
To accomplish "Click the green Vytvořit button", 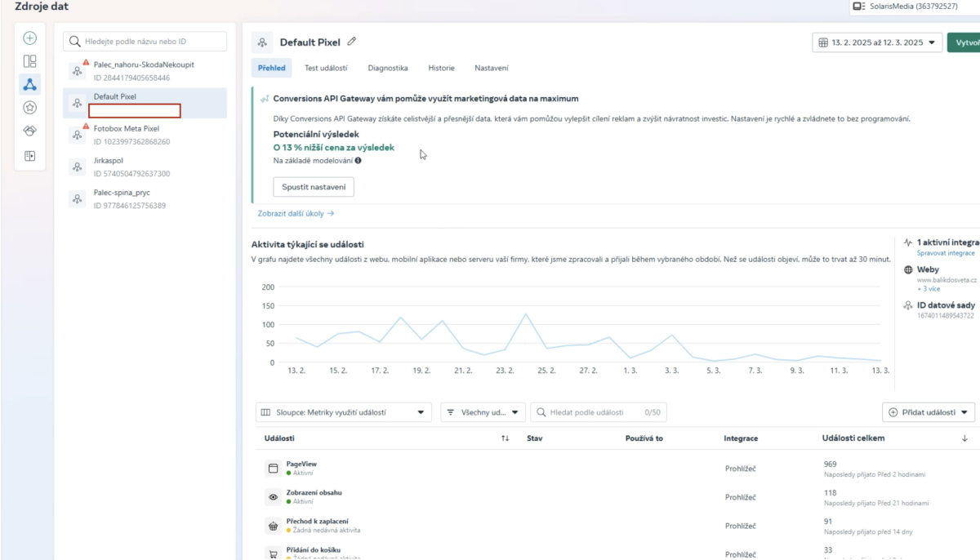I will [x=964, y=42].
